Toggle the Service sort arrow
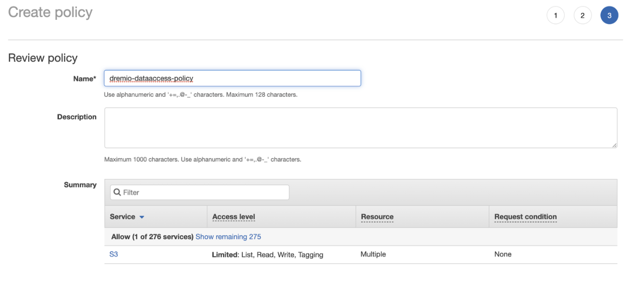Image resolution: width=644 pixels, height=283 pixels. (x=142, y=217)
